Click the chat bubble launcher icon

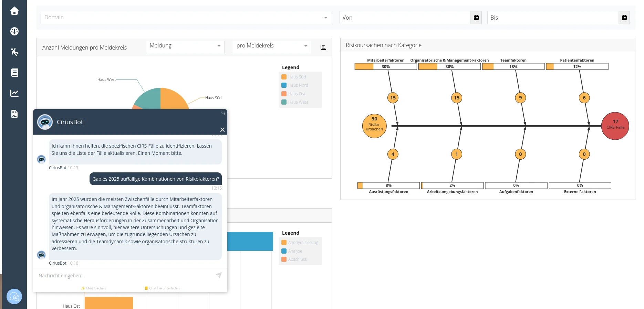tap(14, 296)
